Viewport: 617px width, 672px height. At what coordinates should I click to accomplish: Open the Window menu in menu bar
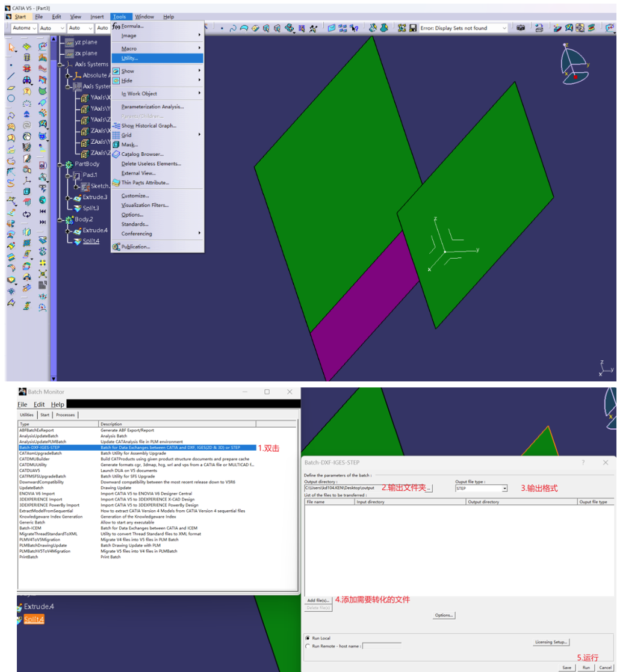click(144, 17)
